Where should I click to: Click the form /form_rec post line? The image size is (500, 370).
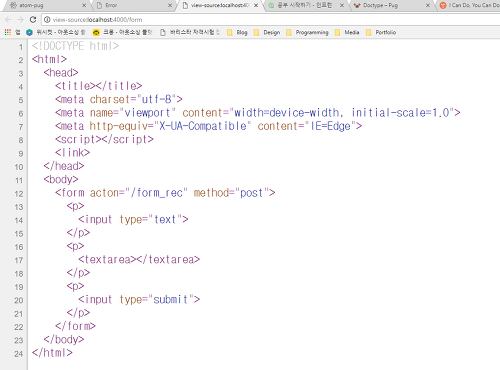click(165, 193)
